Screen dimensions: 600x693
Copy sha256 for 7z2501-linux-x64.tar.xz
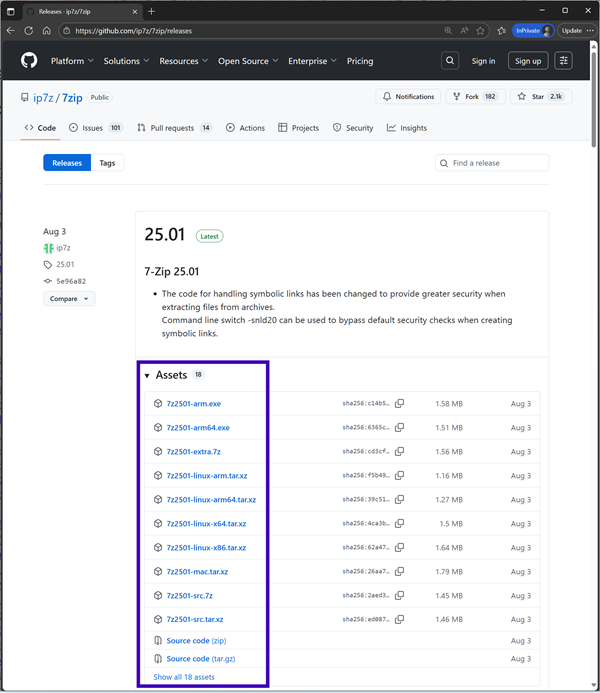point(399,523)
